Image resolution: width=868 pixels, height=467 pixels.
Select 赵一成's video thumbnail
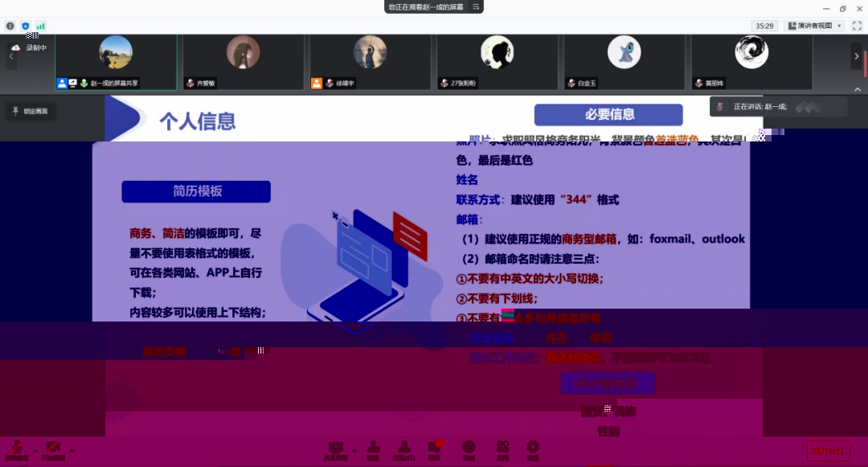click(117, 62)
